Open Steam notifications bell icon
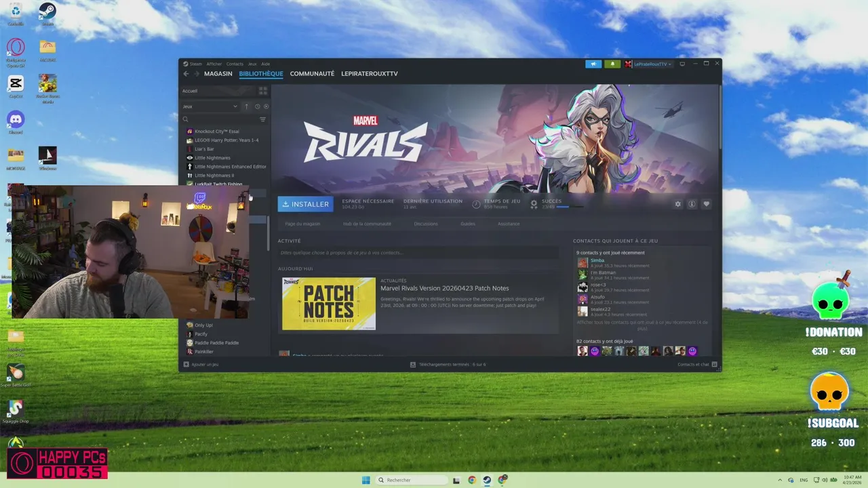Image resolution: width=868 pixels, height=488 pixels. coord(612,64)
